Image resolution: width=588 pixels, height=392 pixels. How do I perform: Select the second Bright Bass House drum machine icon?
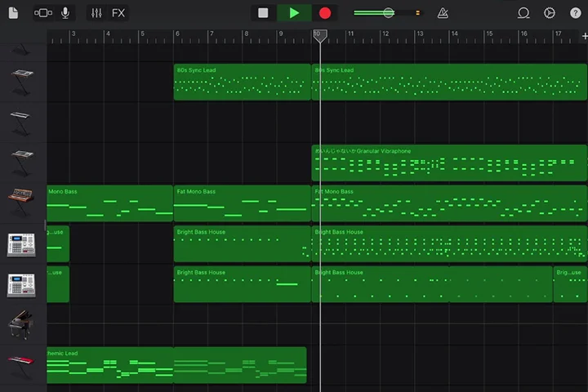click(21, 285)
